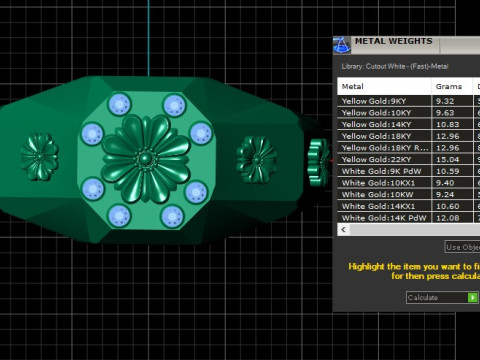Viewport: 480px width, 360px height.
Task: Click the green arrow next to Calculate
Action: (x=473, y=297)
